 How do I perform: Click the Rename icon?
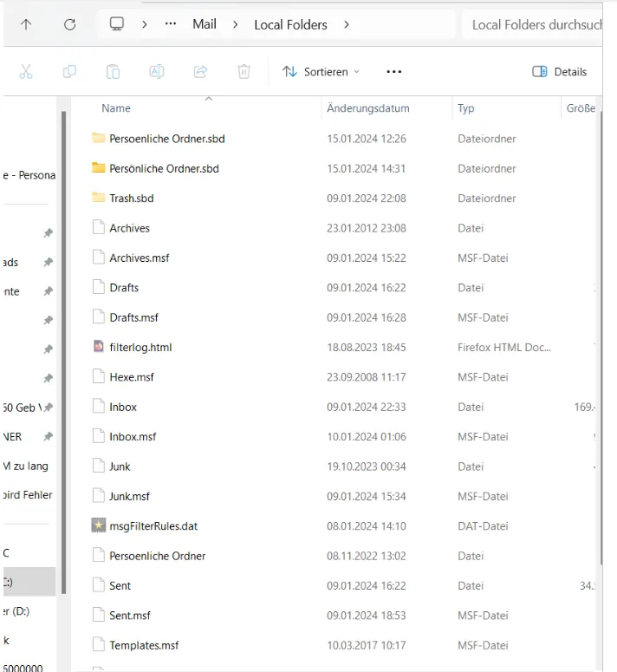pyautogui.click(x=157, y=72)
